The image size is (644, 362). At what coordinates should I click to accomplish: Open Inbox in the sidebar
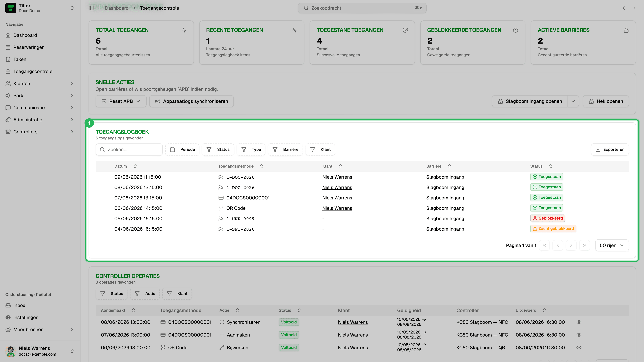pos(19,305)
